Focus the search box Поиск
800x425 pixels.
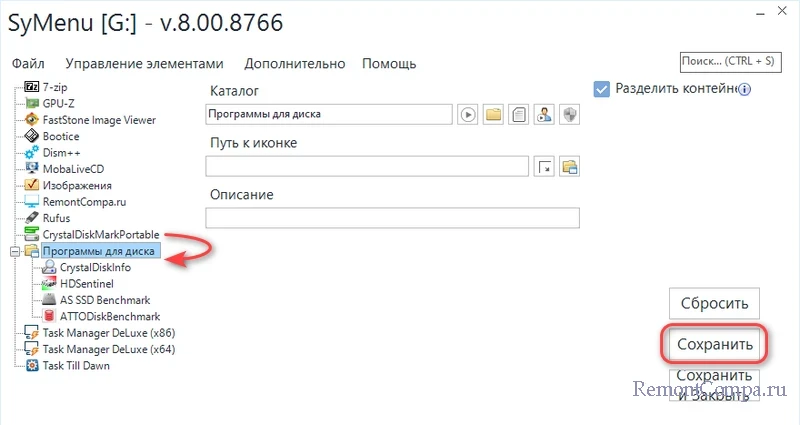pyautogui.click(x=726, y=62)
